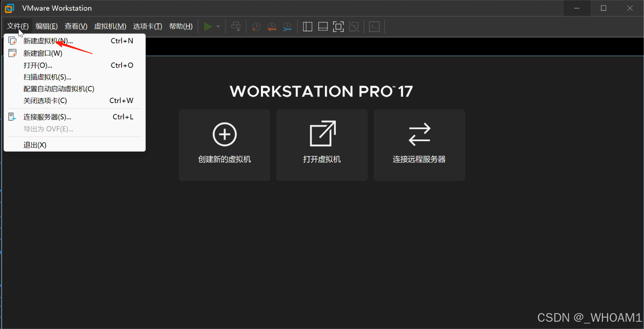
Task: Click the Connect to Server menu icon
Action: click(x=12, y=117)
